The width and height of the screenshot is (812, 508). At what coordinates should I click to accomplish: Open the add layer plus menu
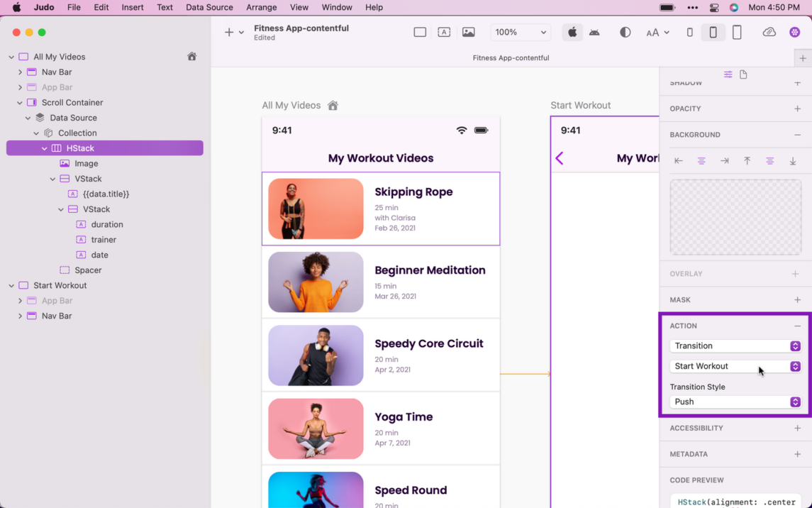click(233, 32)
